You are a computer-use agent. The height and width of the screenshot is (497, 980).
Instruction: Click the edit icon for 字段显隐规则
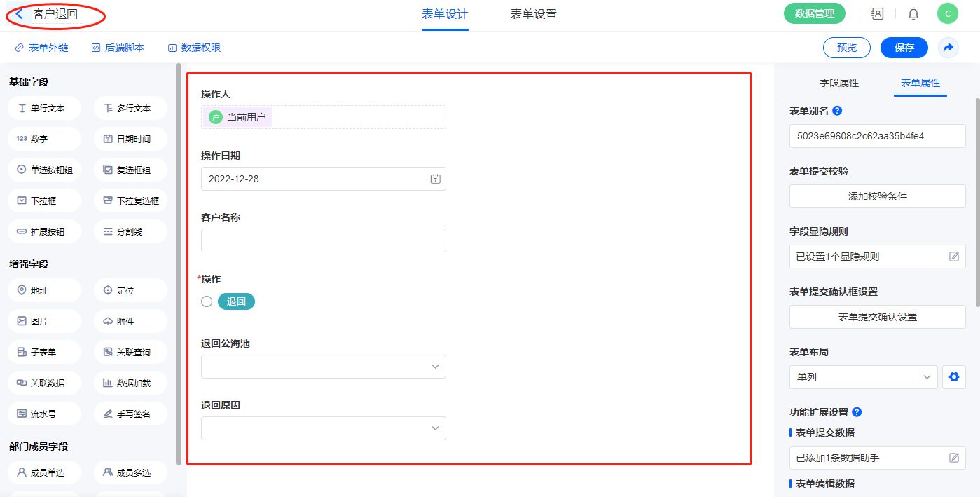(953, 257)
